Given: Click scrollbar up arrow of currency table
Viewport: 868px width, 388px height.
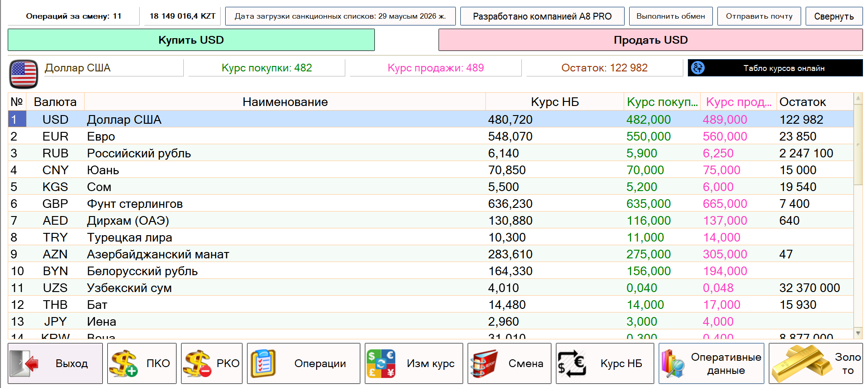Looking at the screenshot, I should 858,98.
